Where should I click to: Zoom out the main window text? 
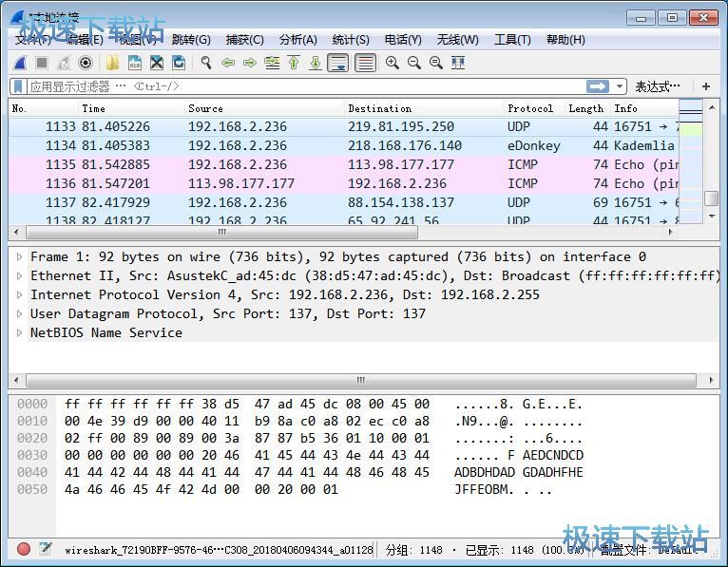click(414, 63)
